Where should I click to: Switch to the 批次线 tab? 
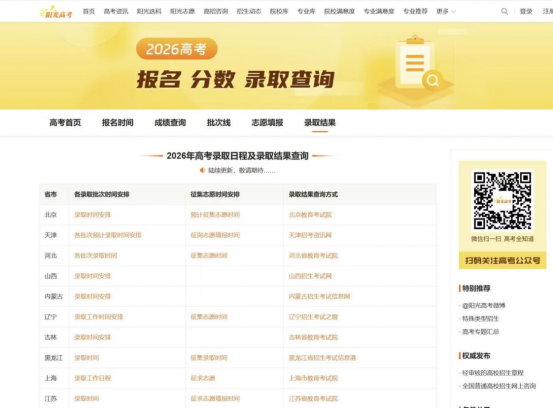pos(219,123)
